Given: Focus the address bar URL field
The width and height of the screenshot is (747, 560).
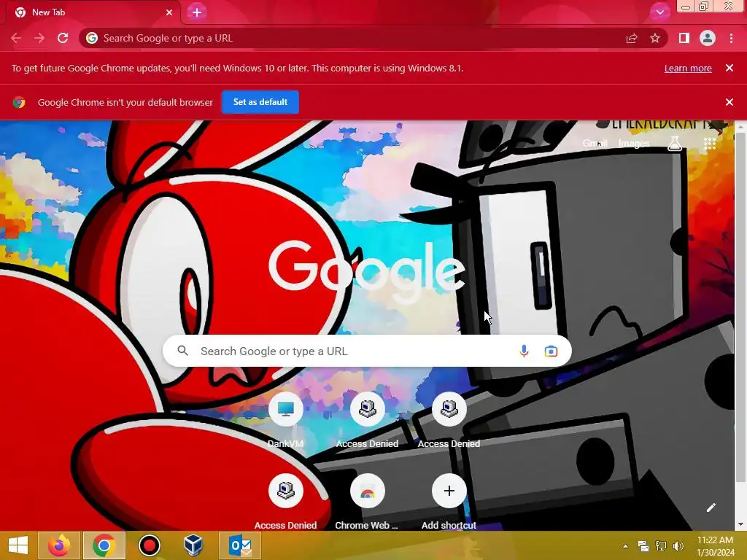Looking at the screenshot, I should pos(352,38).
